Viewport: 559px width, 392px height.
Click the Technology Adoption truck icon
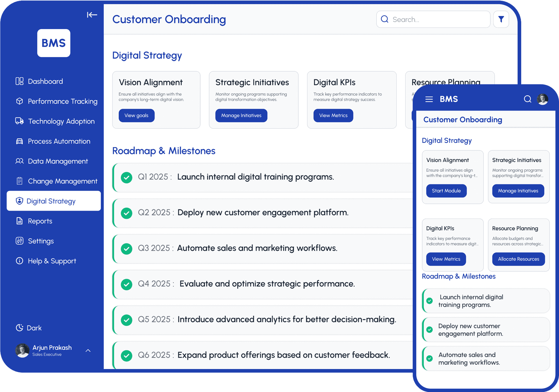[x=20, y=121]
